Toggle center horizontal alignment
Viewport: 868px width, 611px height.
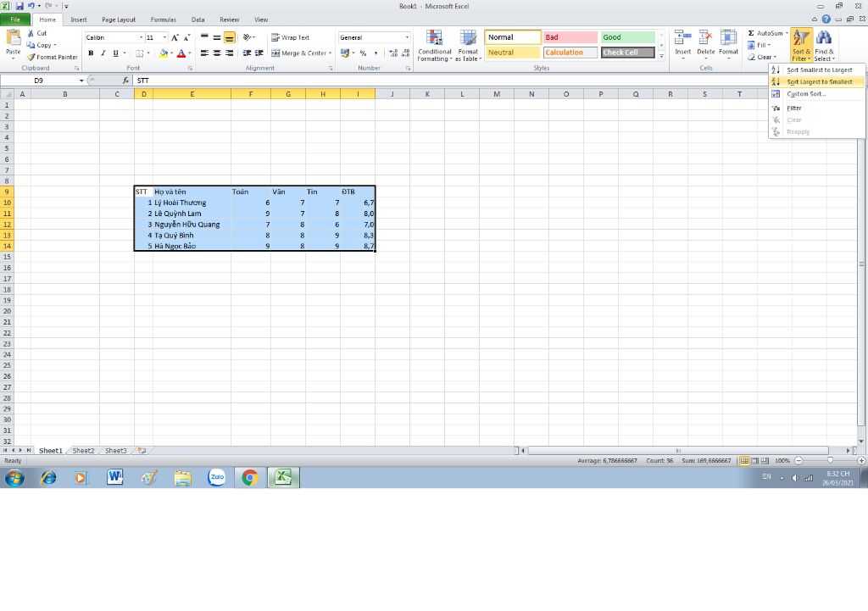click(217, 53)
